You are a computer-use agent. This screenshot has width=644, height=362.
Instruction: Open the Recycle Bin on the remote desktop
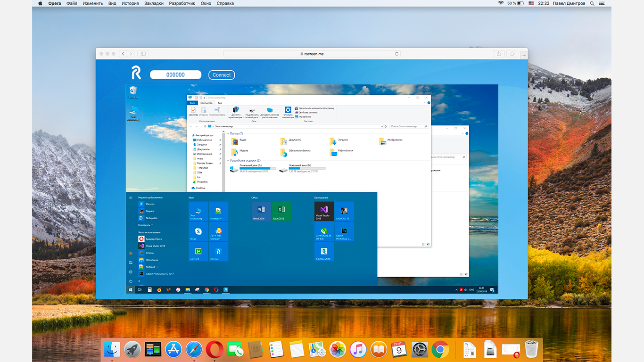pos(133,92)
